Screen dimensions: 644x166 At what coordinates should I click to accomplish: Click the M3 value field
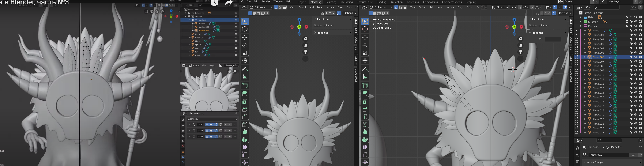point(553,39)
